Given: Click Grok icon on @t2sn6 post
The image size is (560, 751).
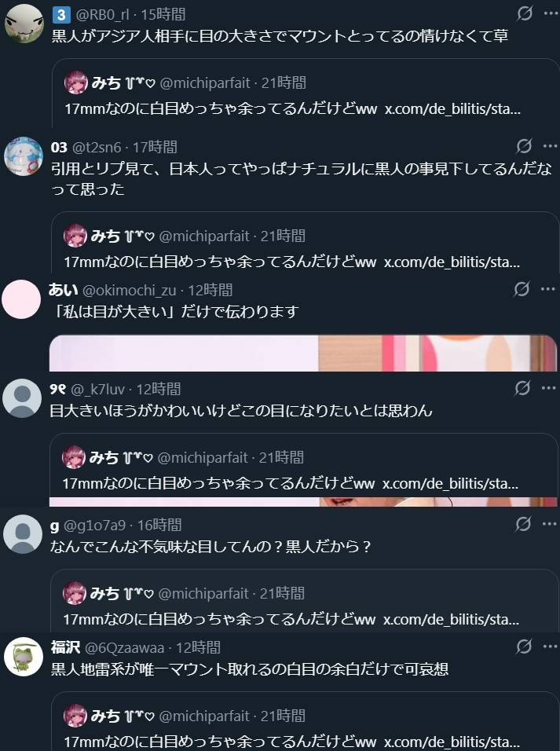Looking at the screenshot, I should pos(524,145).
